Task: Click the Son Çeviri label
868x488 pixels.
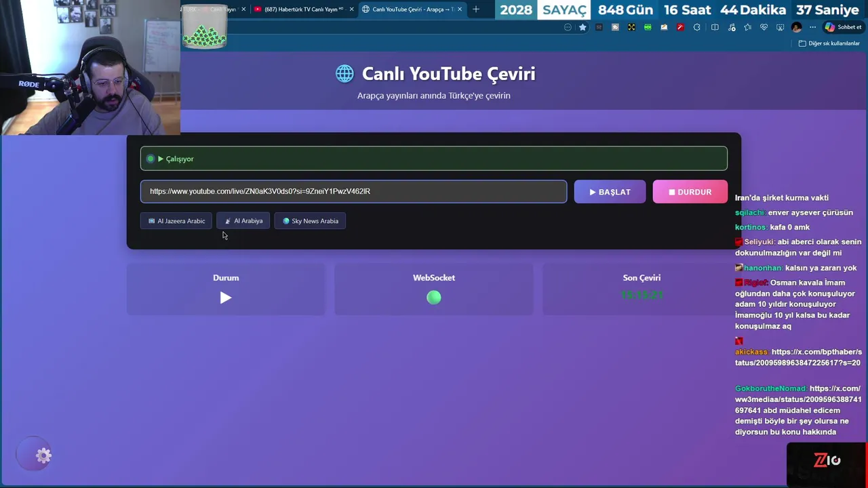Action: point(642,278)
